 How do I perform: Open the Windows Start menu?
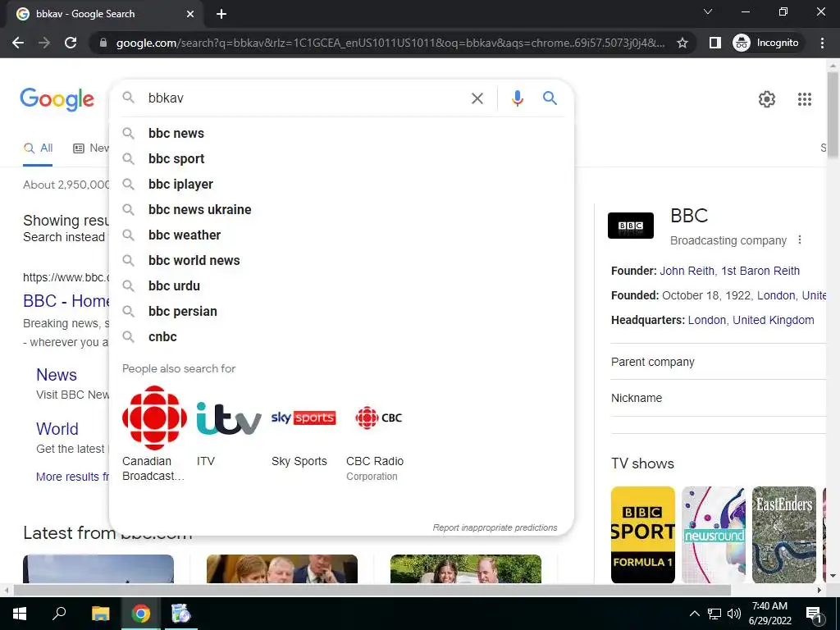coord(20,614)
